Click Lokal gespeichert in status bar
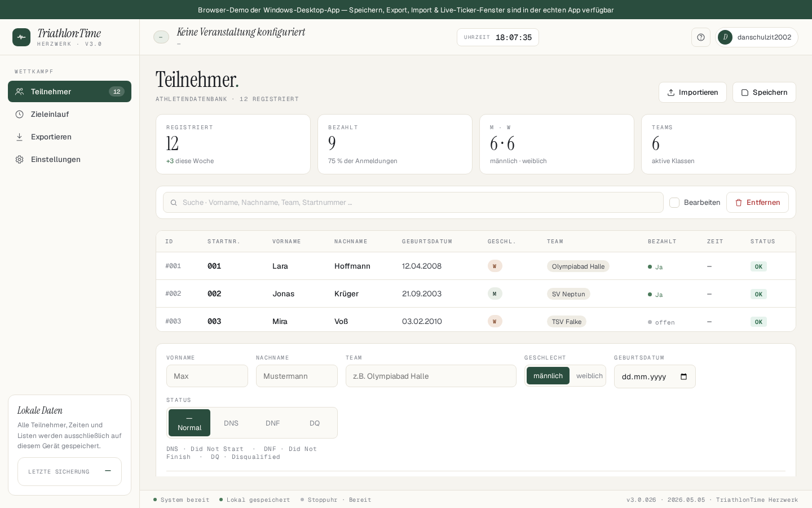Screen dimensions: 812x508 (x=255, y=500)
